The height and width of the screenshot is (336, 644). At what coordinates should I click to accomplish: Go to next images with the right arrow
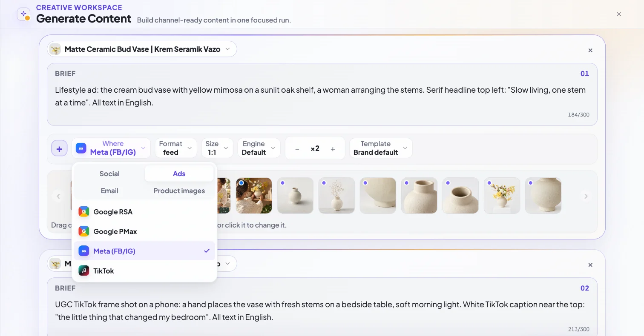pyautogui.click(x=586, y=196)
